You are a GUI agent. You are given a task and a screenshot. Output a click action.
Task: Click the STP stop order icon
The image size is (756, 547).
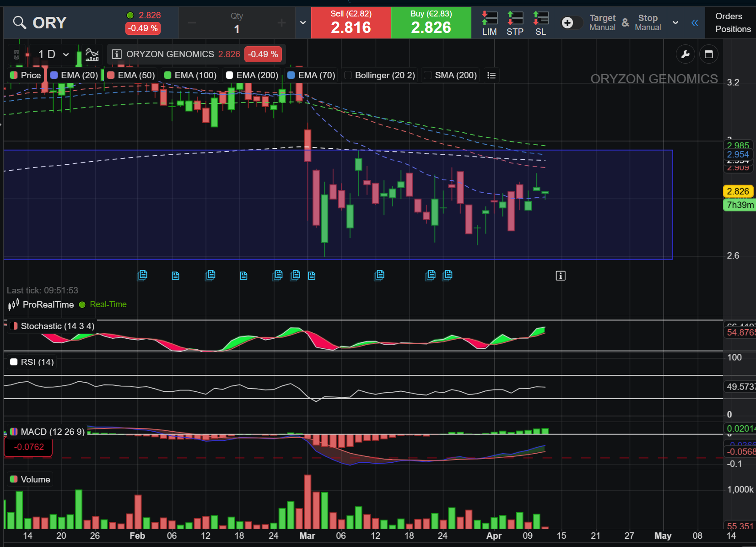(x=515, y=23)
